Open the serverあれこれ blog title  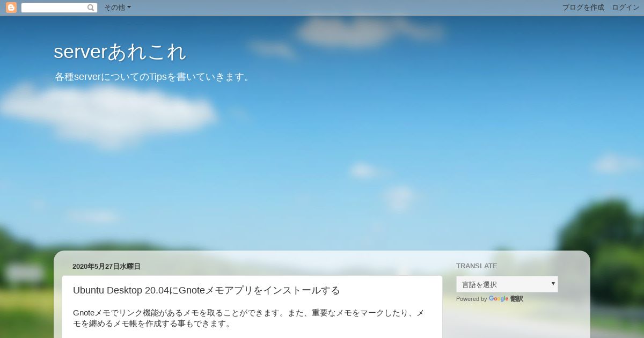coord(120,52)
